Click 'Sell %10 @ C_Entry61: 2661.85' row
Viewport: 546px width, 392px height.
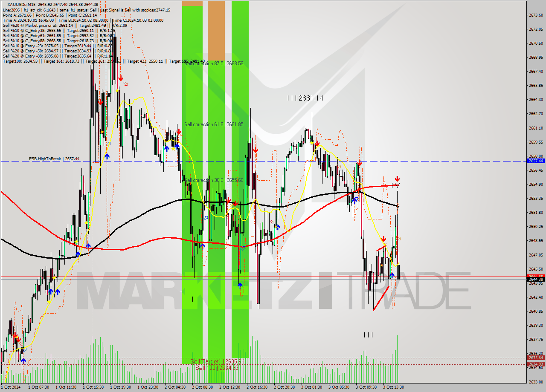[59, 35]
